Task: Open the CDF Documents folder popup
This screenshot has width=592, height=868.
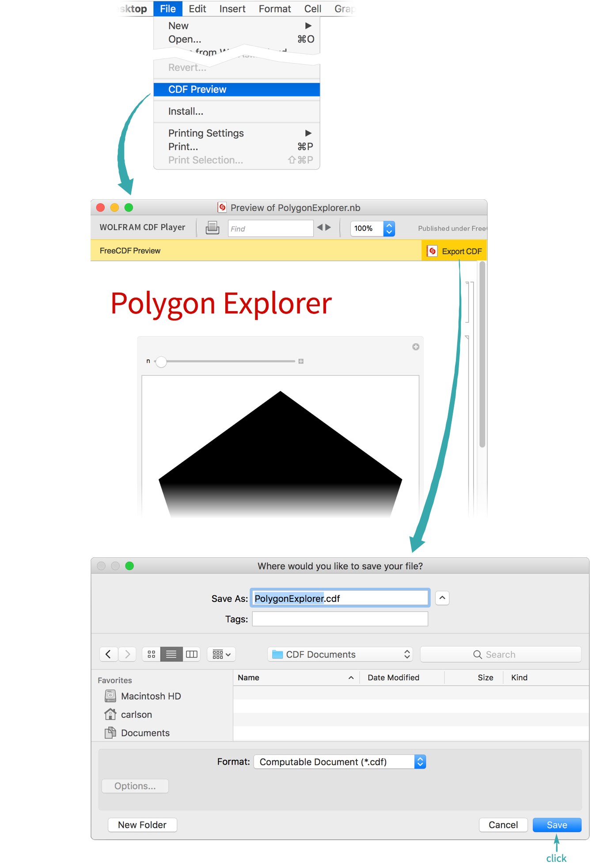Action: point(340,654)
